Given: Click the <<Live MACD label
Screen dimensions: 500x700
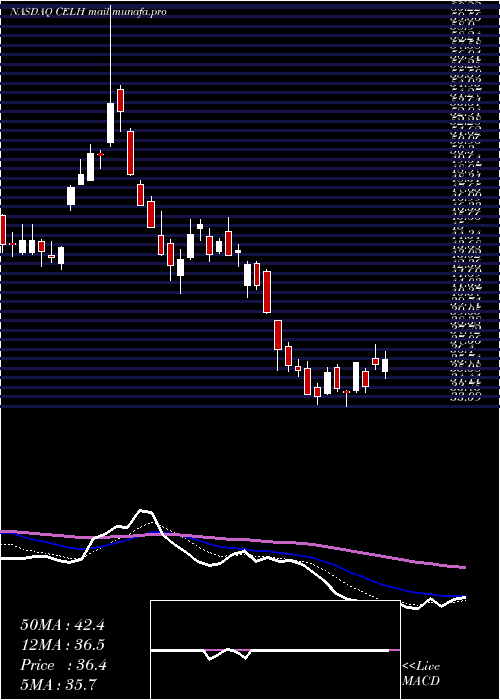Looking at the screenshot, I should coord(421,674).
